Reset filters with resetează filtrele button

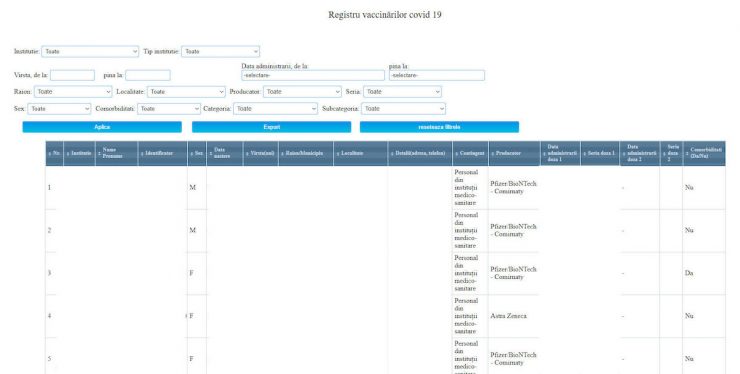coord(439,127)
